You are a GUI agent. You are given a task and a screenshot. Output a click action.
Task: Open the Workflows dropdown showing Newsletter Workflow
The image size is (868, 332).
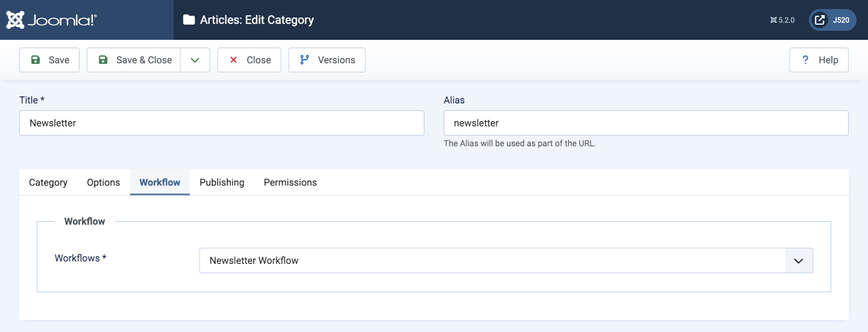506,260
